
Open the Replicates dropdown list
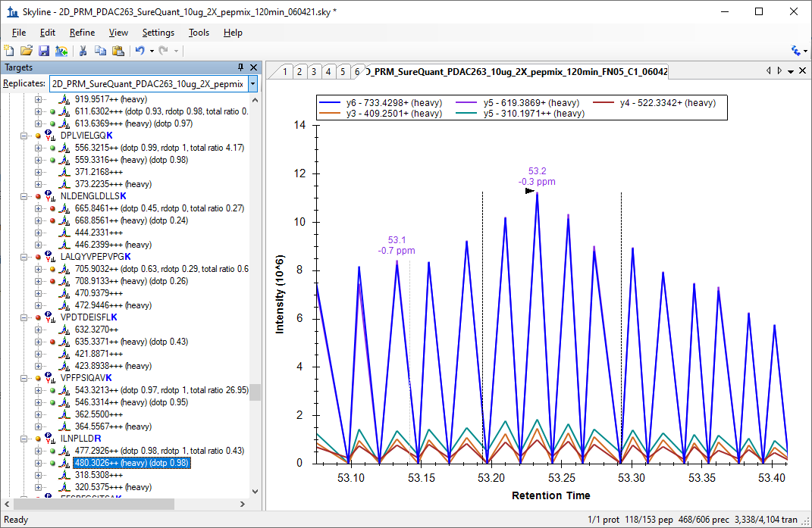coord(252,83)
